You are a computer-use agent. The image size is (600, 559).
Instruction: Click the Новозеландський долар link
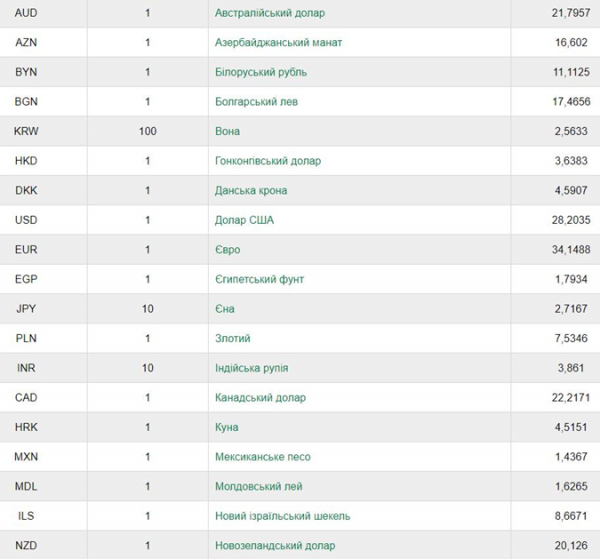pos(275,546)
